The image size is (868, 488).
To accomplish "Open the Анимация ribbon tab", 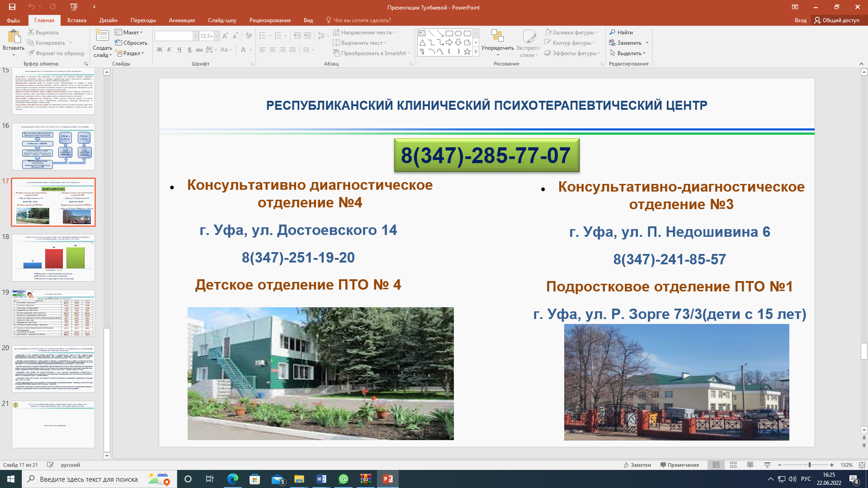I will [x=181, y=20].
